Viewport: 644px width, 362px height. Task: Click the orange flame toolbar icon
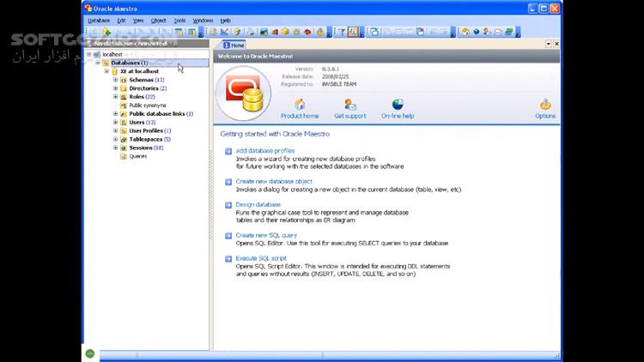pyautogui.click(x=320, y=32)
